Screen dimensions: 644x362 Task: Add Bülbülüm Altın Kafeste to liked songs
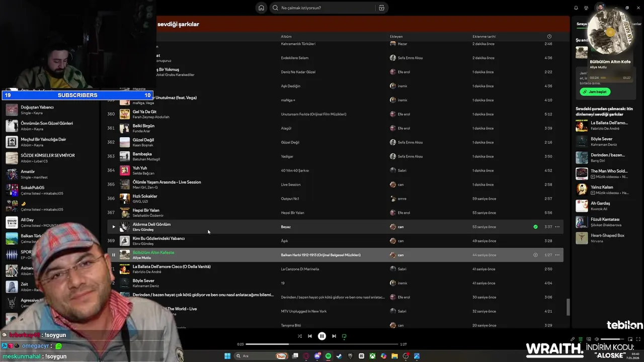(535, 255)
